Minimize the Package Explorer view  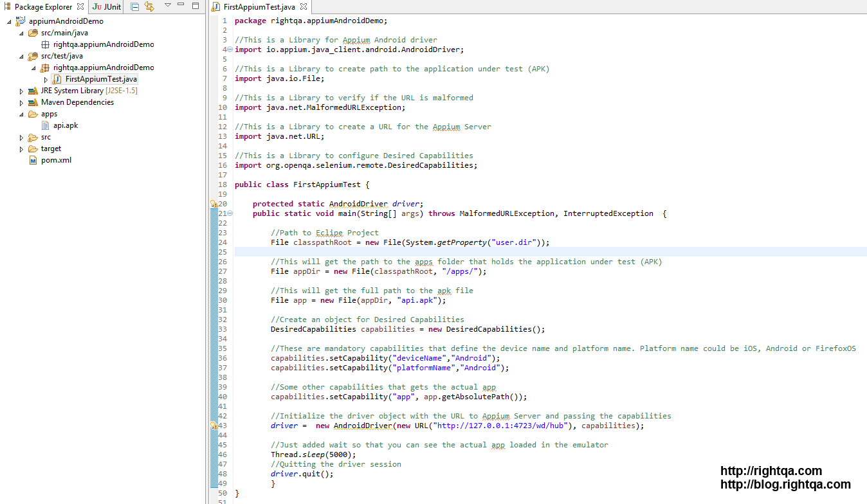182,6
